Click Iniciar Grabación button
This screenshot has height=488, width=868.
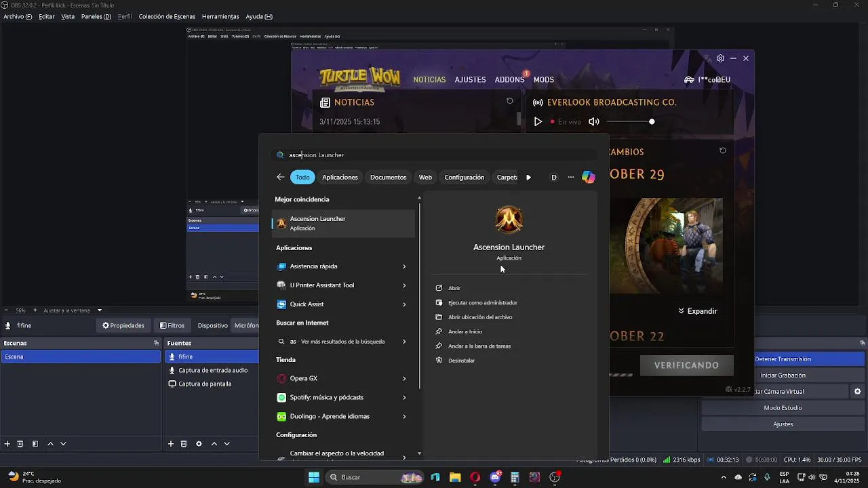[783, 375]
